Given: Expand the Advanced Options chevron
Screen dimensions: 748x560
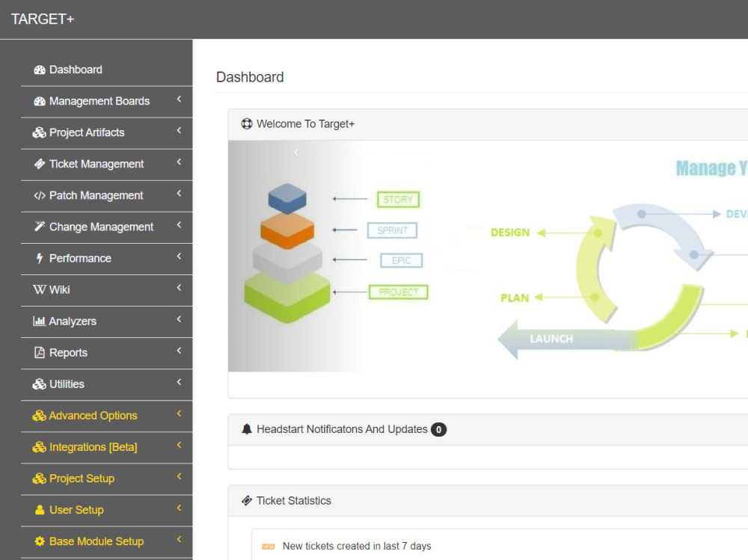Looking at the screenshot, I should (180, 413).
